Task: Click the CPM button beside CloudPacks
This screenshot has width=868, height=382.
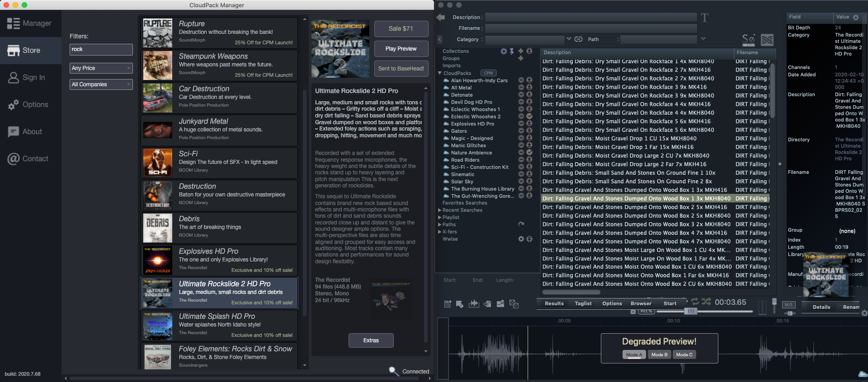Action: point(489,73)
